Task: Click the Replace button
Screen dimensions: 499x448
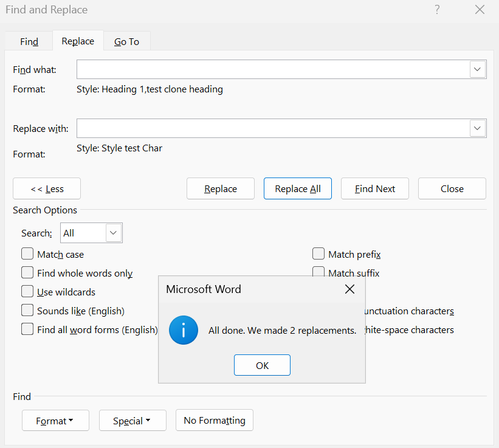Action: click(221, 188)
